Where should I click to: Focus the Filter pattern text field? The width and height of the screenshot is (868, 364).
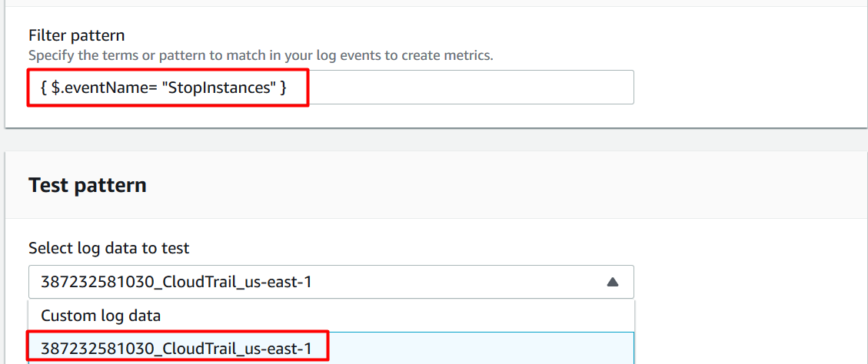[331, 87]
